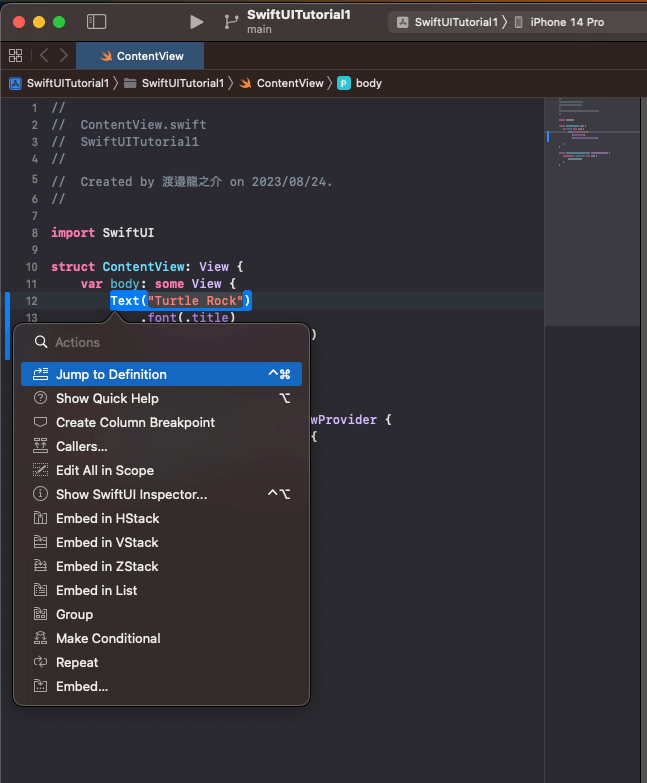Open SwiftUITutorial1 project in jump bar

59,83
